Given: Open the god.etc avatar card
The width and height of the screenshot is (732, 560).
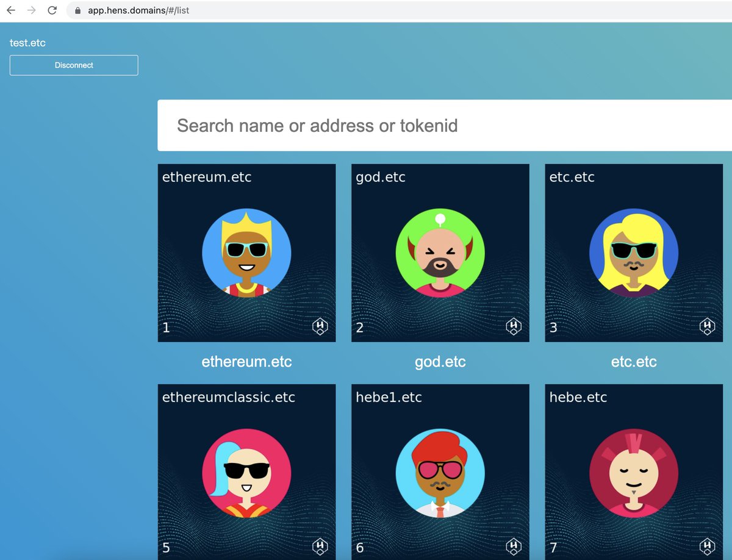Looking at the screenshot, I should tap(440, 253).
